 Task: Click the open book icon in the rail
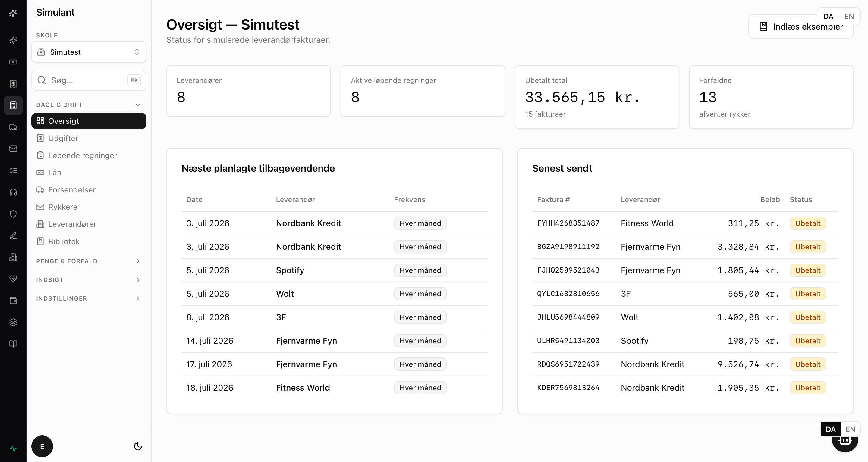[x=13, y=344]
